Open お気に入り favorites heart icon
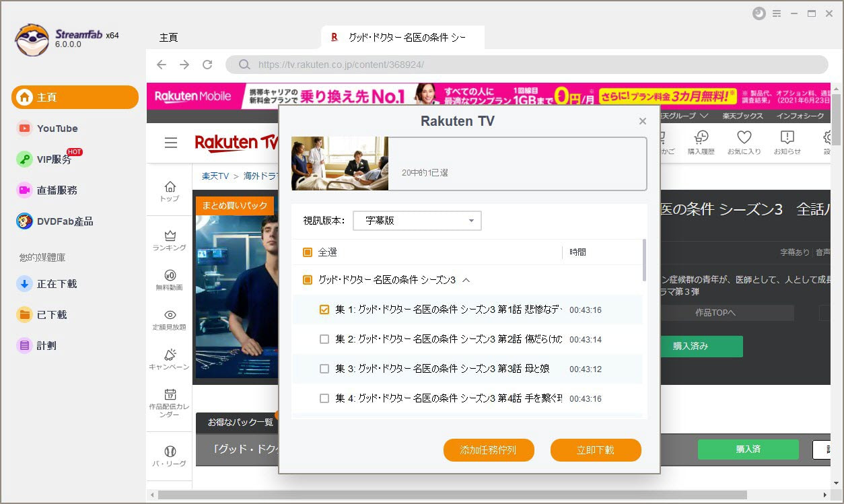Image resolution: width=844 pixels, height=504 pixels. pos(744,143)
